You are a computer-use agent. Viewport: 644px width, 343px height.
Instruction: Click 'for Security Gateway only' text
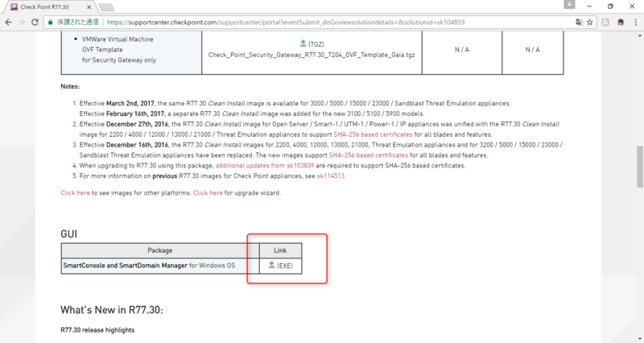point(119,60)
